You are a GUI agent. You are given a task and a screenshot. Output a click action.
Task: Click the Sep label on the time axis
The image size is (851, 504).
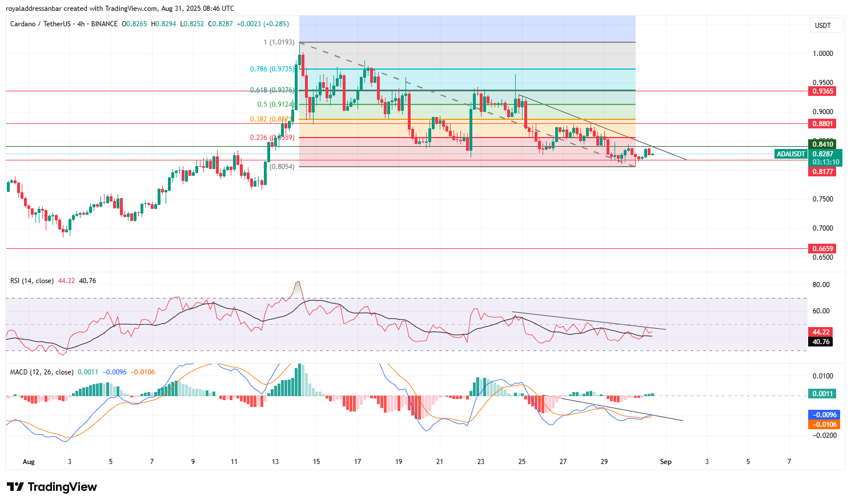[x=666, y=462]
